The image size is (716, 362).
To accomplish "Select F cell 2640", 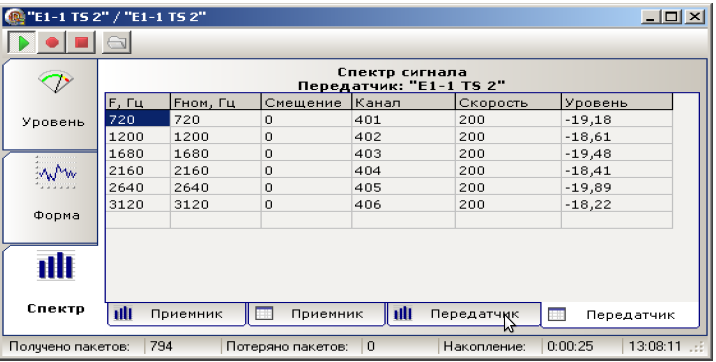I will [138, 187].
